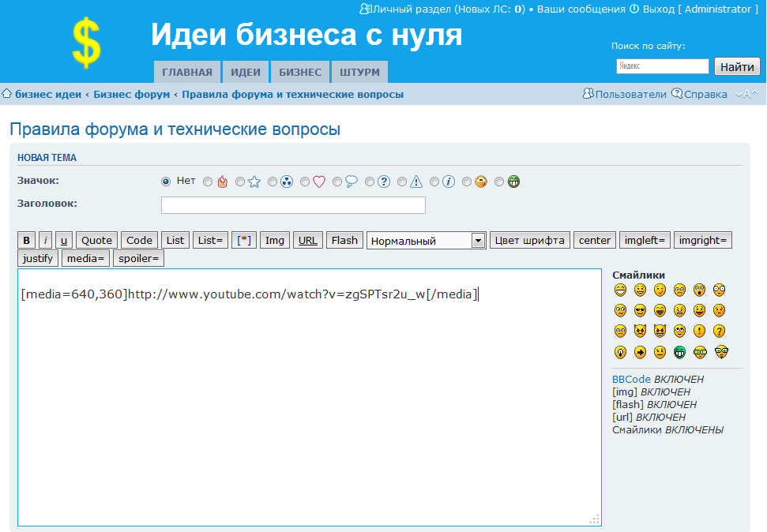This screenshot has height=532, width=767.
Task: Choose the star topic icon radio button
Action: [x=240, y=182]
